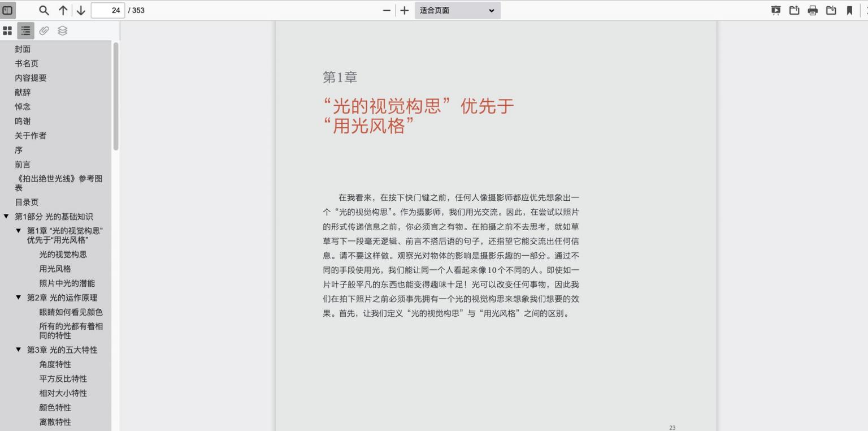868x431 pixels.
Task: Click the open file icon
Action: [x=794, y=10]
